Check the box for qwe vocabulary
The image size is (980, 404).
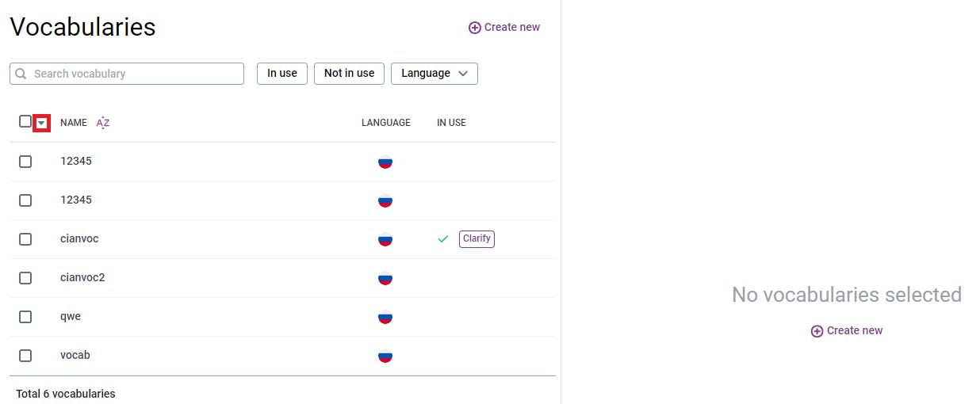(25, 317)
